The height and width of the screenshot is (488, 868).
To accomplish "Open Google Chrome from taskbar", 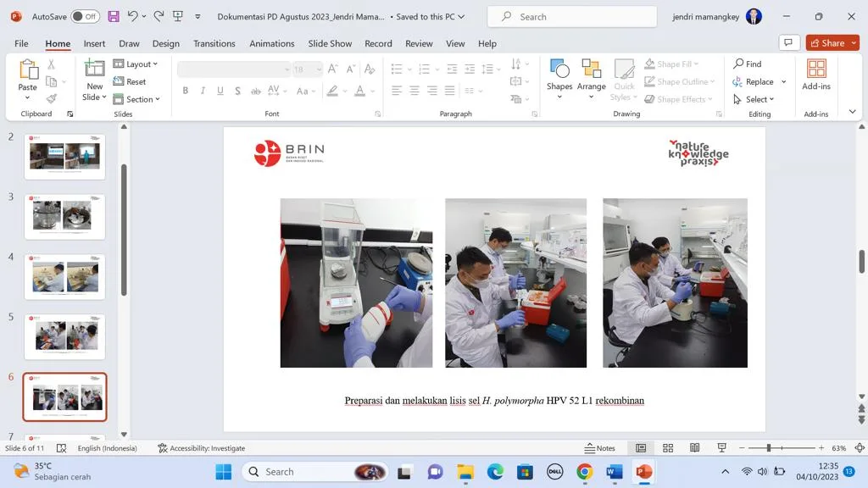I will (585, 472).
